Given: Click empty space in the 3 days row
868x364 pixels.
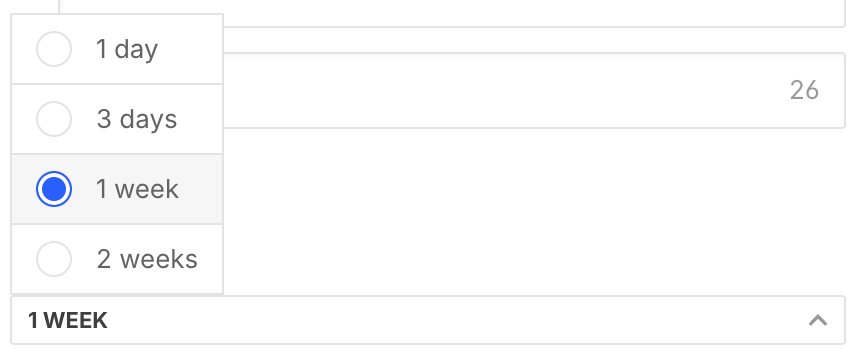Looking at the screenshot, I should point(199,119).
